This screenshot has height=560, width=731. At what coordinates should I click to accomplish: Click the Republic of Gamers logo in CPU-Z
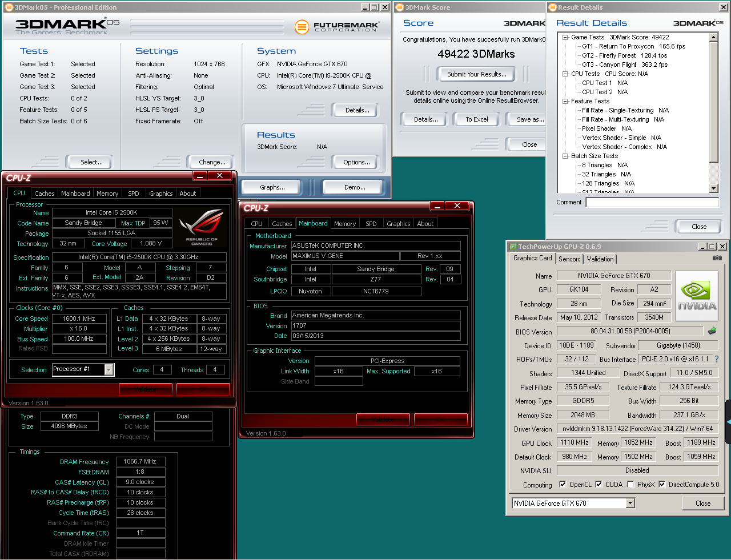pyautogui.click(x=202, y=227)
